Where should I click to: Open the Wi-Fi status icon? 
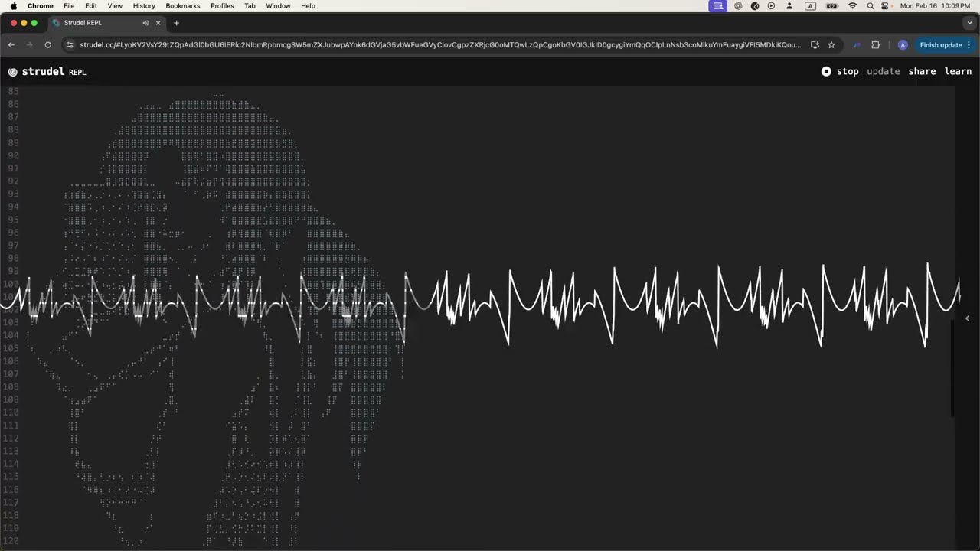coord(852,5)
